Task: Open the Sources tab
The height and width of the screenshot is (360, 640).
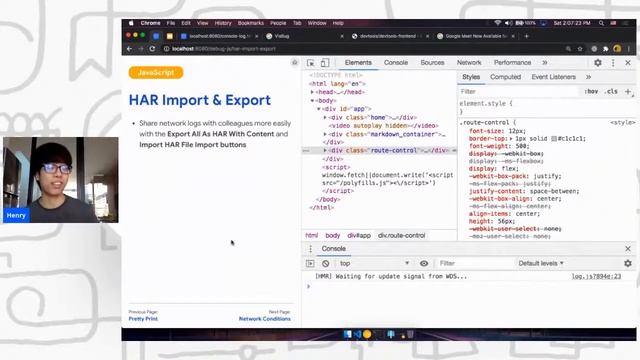Action: (432, 62)
